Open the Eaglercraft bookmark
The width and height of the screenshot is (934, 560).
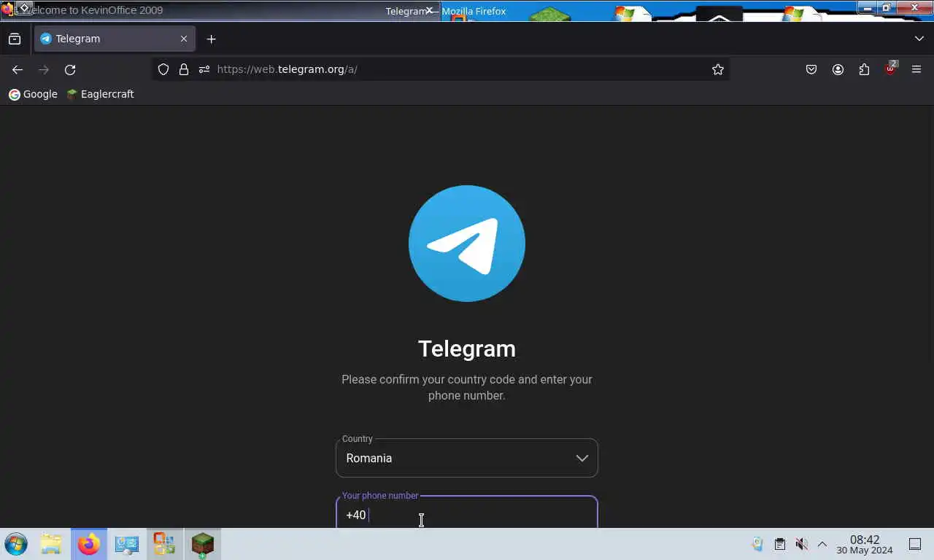(100, 94)
